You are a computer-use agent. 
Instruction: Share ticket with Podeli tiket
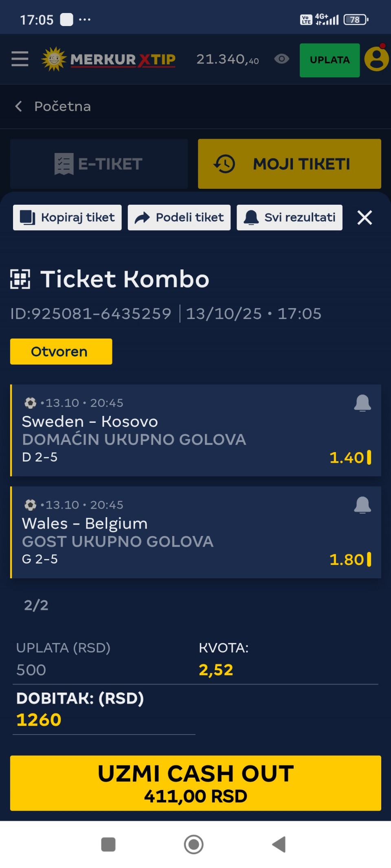click(x=179, y=218)
